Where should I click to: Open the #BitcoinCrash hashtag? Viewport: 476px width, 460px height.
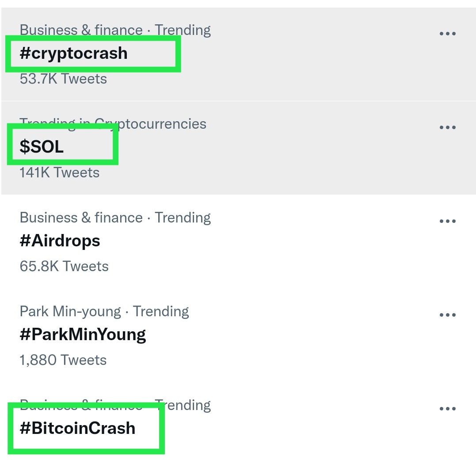pos(77,428)
